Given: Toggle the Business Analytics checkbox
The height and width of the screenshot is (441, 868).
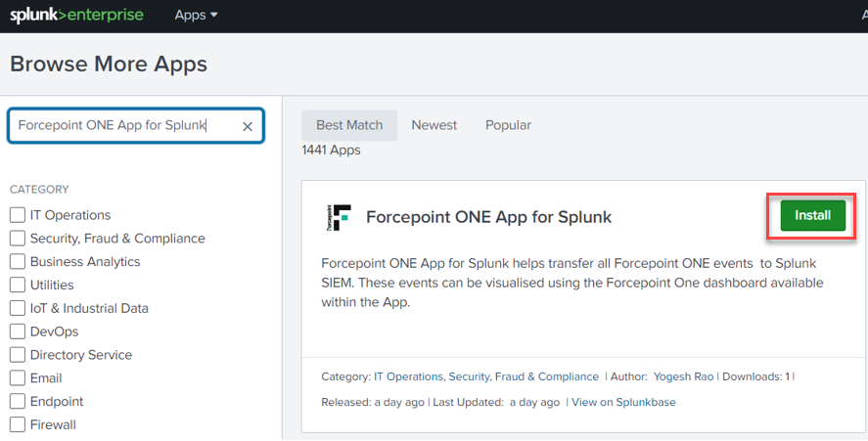Looking at the screenshot, I should [18, 262].
